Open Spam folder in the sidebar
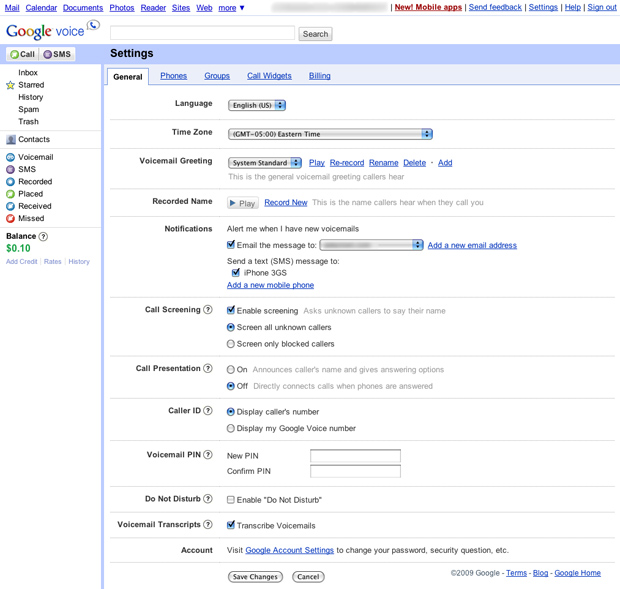 click(x=28, y=109)
